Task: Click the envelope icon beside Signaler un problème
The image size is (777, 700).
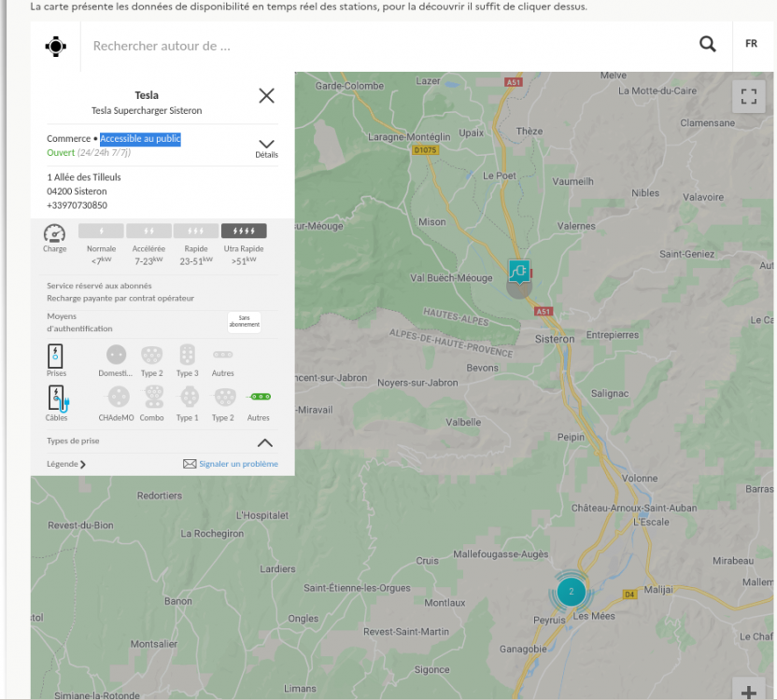Action: [190, 464]
